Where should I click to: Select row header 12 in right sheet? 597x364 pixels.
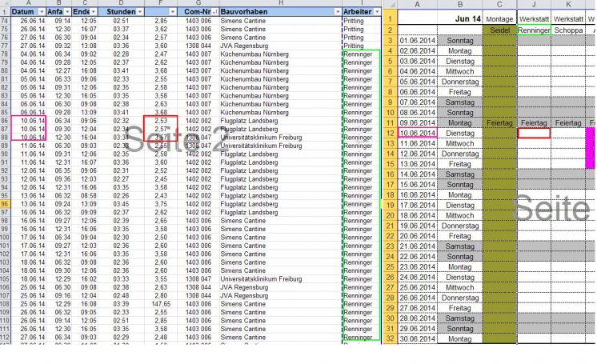pyautogui.click(x=390, y=134)
